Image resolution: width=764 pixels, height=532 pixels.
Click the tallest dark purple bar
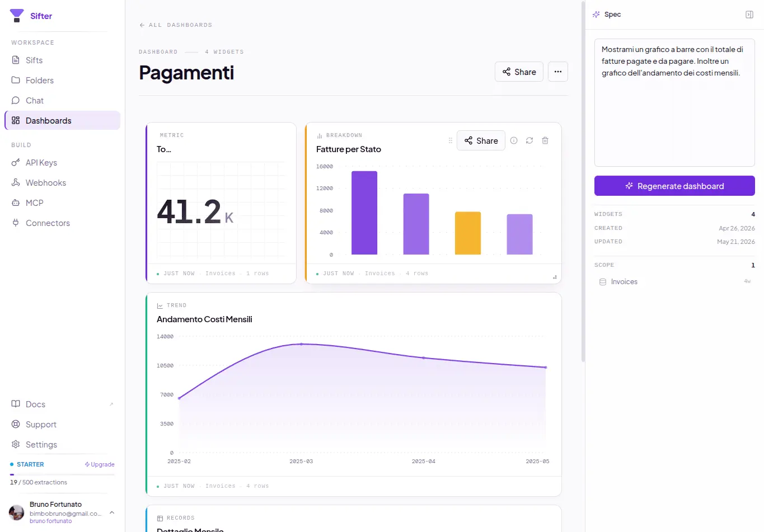click(364, 213)
